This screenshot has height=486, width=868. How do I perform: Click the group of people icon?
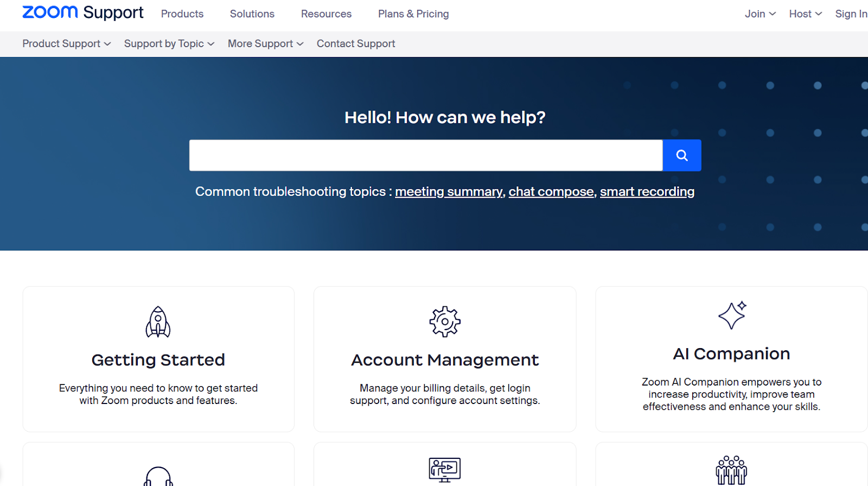[x=731, y=470]
